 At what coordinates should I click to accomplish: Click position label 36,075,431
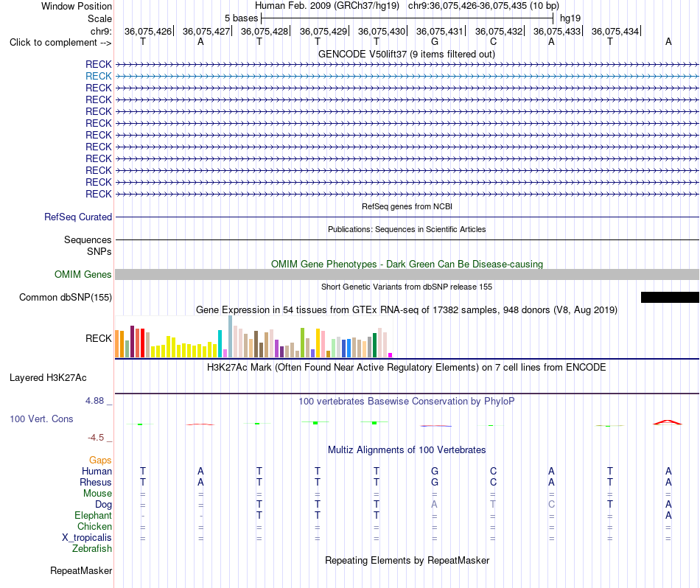440,31
